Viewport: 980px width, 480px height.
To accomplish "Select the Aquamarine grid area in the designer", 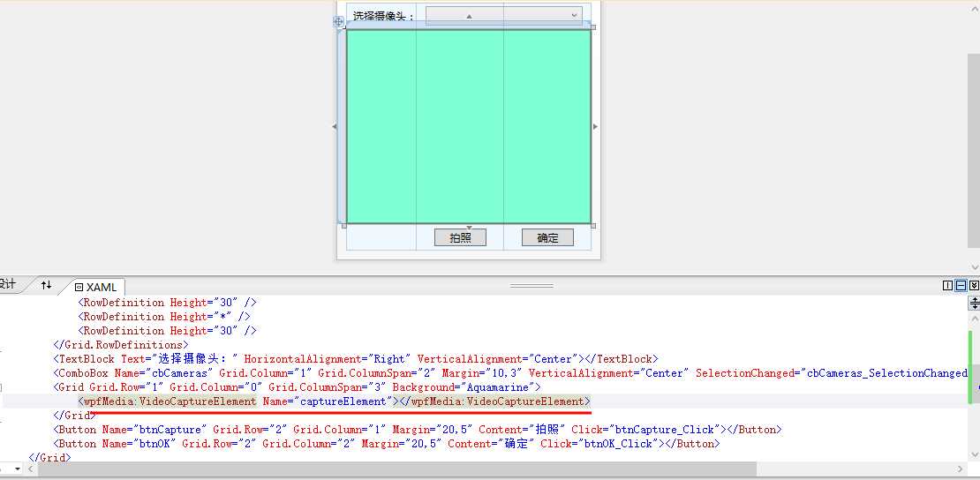I will click(x=469, y=126).
